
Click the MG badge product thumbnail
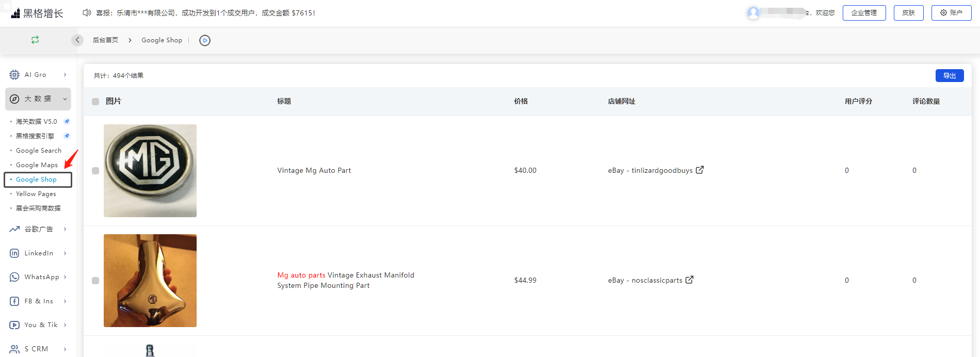click(x=150, y=171)
